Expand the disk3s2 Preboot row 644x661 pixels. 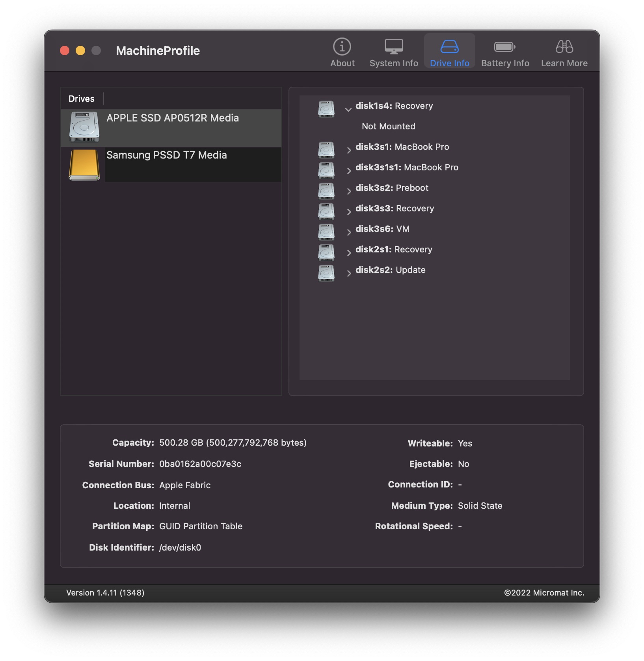click(348, 191)
